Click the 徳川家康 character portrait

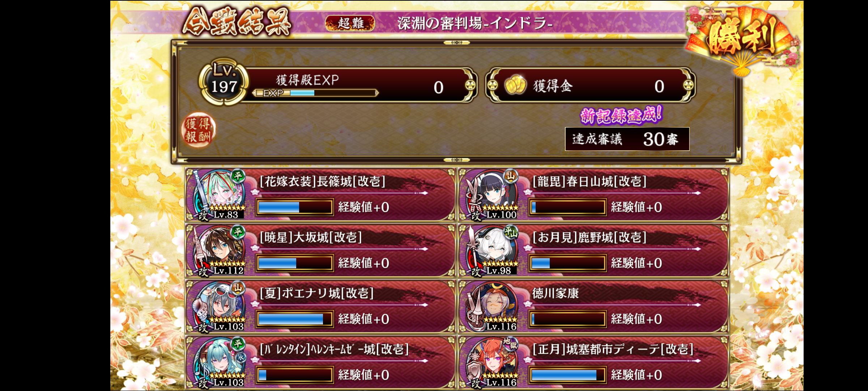(492, 307)
